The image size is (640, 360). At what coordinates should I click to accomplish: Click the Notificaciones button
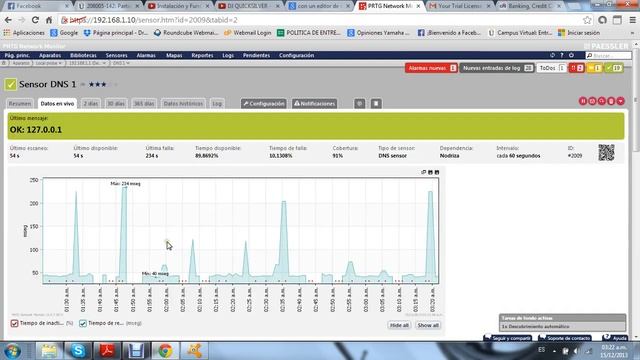(x=315, y=104)
